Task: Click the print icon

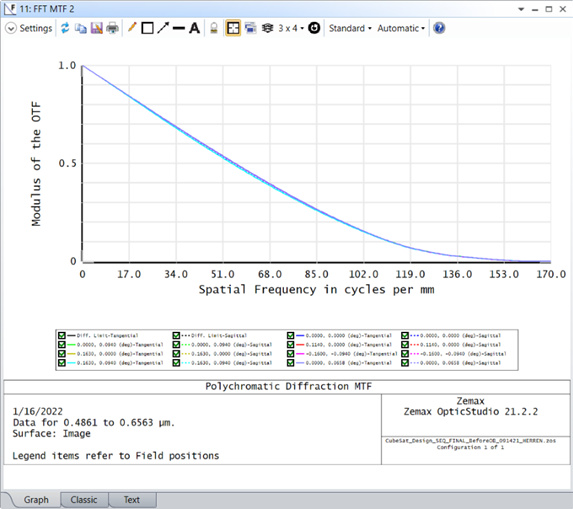Action: [112, 28]
